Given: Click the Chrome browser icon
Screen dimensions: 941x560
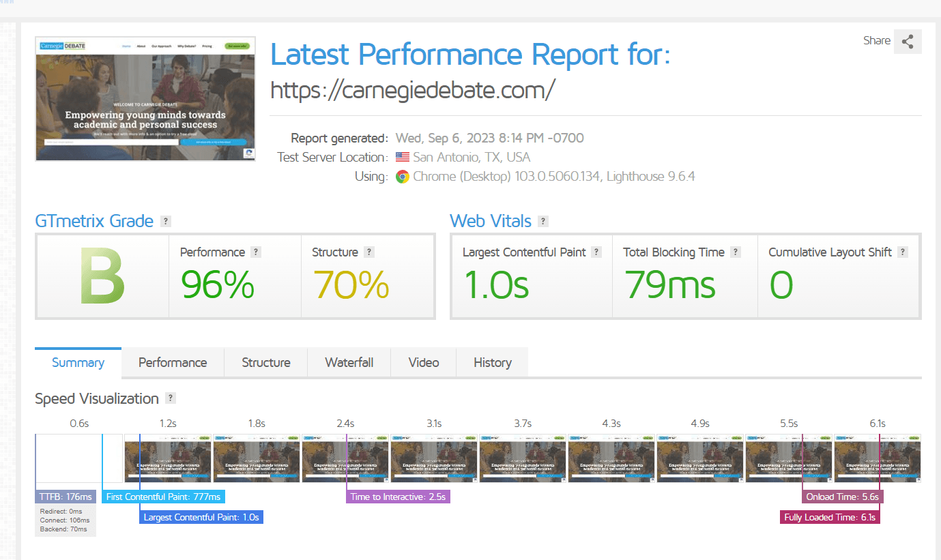Looking at the screenshot, I should pos(403,177).
